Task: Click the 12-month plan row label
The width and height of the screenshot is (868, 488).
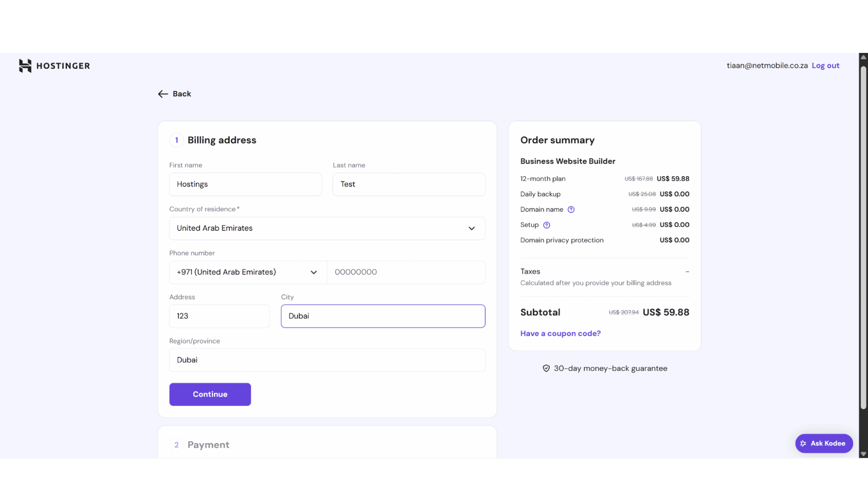Action: [x=543, y=179]
